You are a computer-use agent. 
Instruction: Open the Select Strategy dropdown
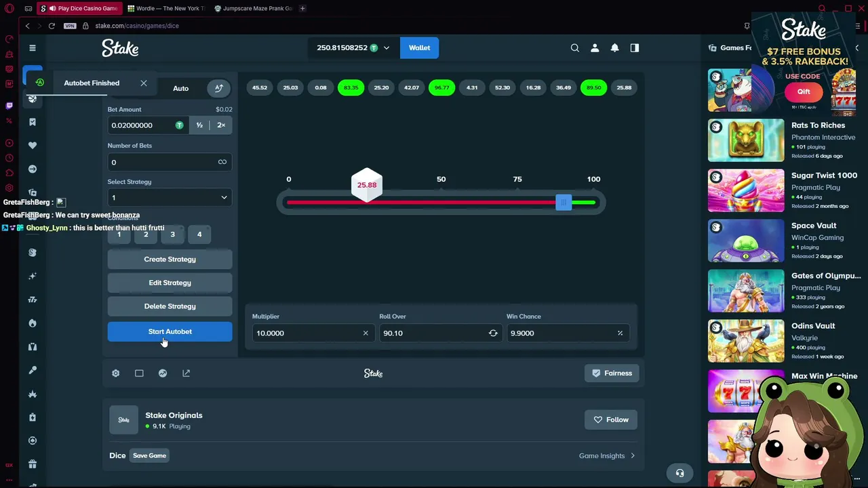170,198
